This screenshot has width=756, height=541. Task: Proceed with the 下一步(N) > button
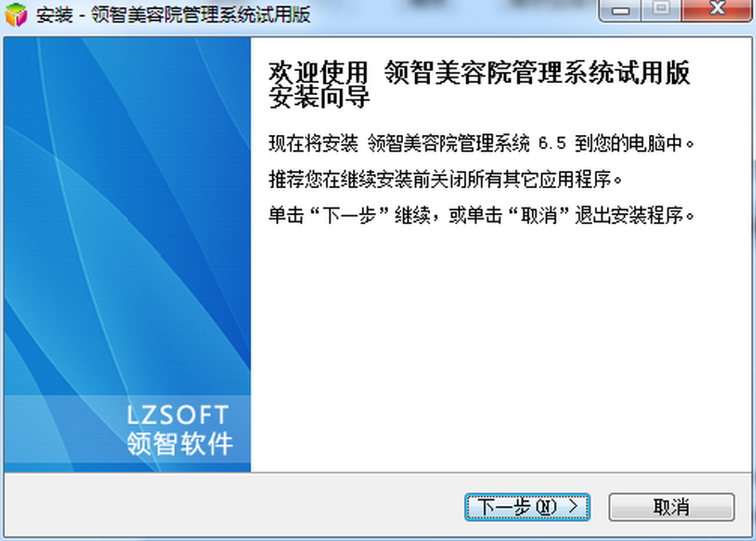(527, 507)
